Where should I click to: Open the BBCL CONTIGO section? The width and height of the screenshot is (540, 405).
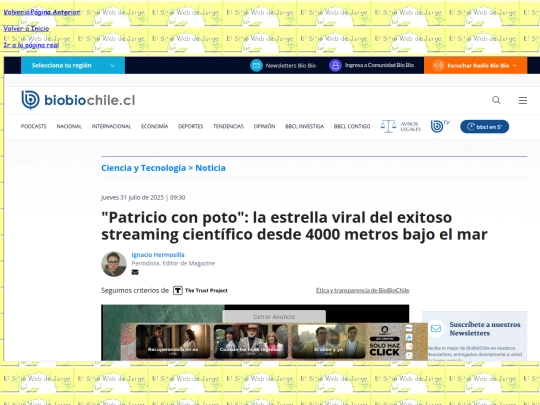click(x=352, y=126)
